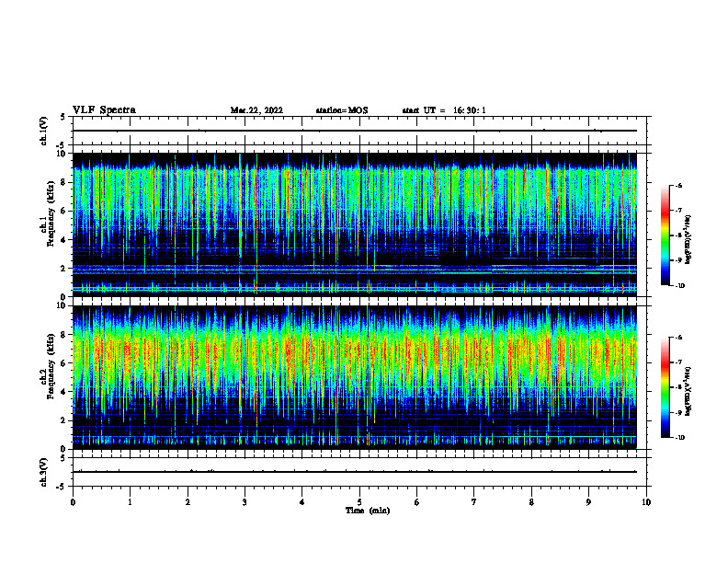
Task: Click the ch.2 spectrogram color scale bar
Action: pyautogui.click(x=665, y=387)
